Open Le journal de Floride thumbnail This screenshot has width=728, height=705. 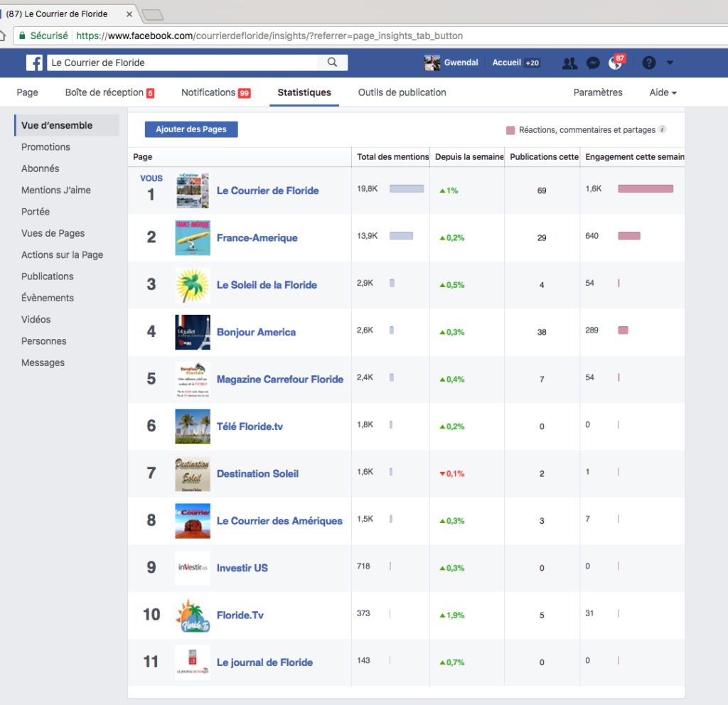click(193, 662)
